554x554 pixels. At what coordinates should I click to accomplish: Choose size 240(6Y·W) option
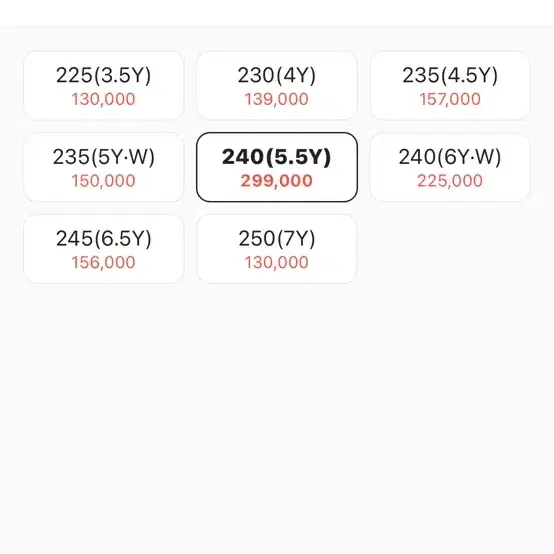(x=450, y=167)
